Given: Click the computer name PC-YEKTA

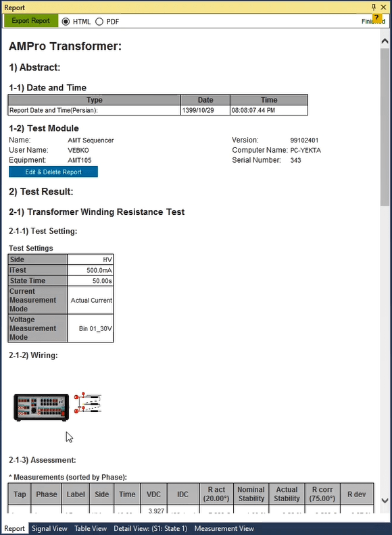Looking at the screenshot, I should click(x=305, y=151).
